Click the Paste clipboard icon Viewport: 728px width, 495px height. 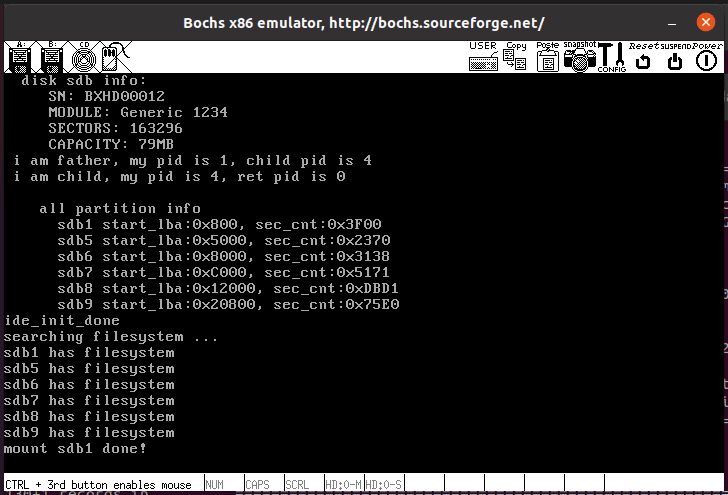(547, 57)
